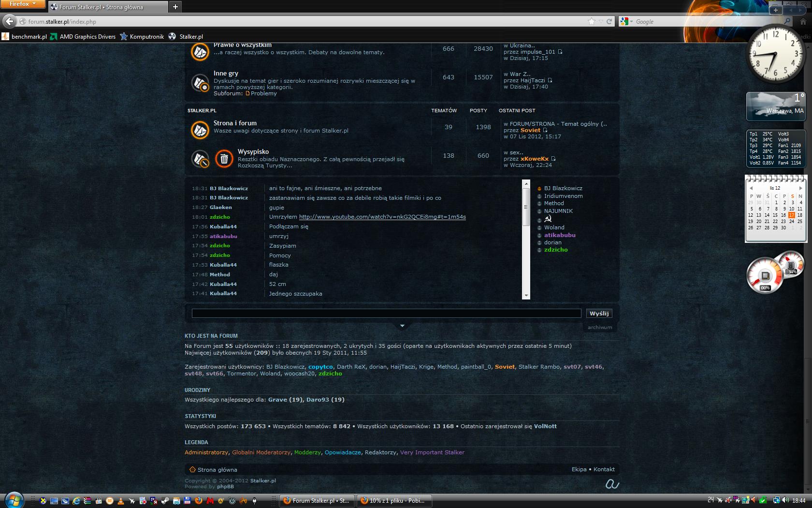Open benchmark.pl bookmark

[25, 36]
